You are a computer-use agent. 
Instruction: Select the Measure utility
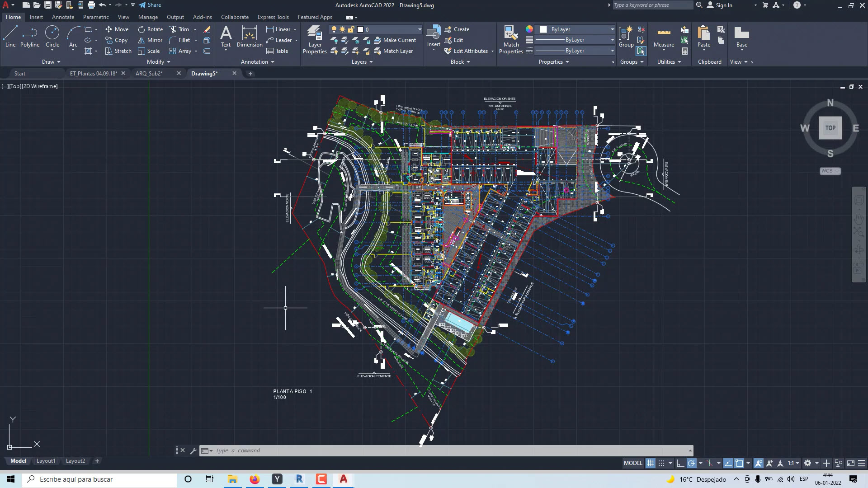point(664,36)
